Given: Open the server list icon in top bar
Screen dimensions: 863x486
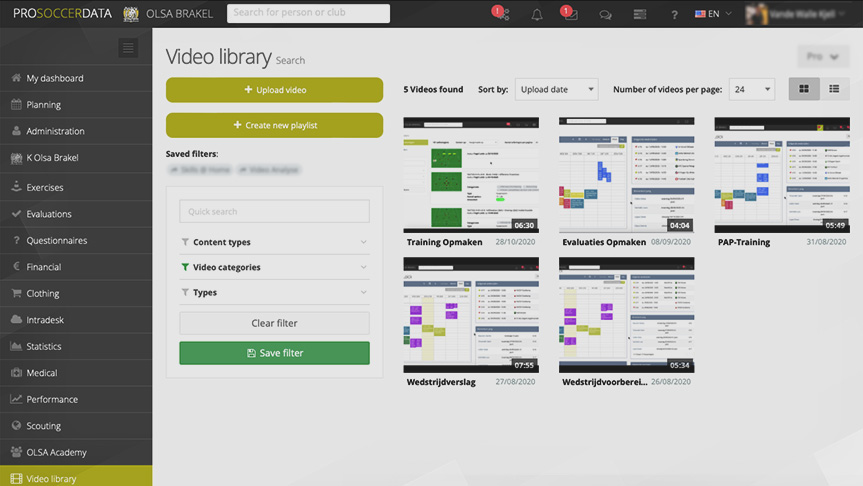Looking at the screenshot, I should (640, 15).
